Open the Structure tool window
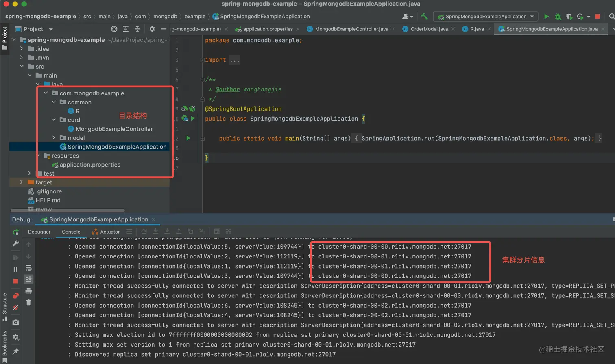 coord(4,307)
